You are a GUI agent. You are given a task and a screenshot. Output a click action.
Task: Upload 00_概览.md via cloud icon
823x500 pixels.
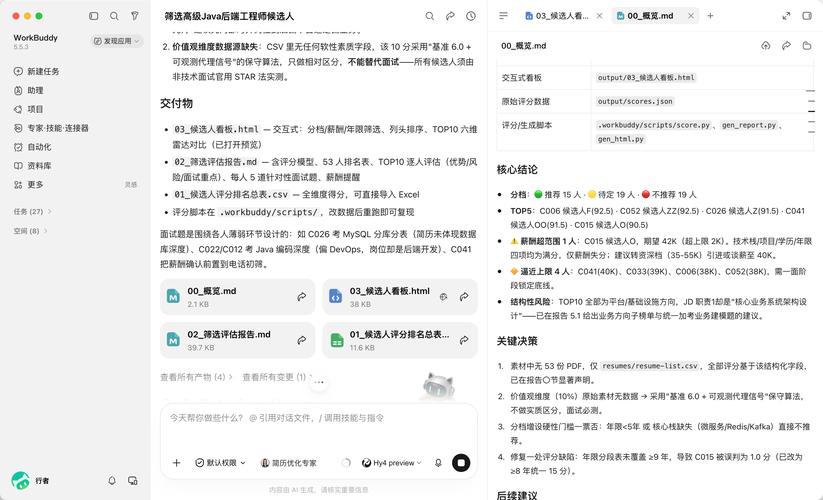(766, 46)
